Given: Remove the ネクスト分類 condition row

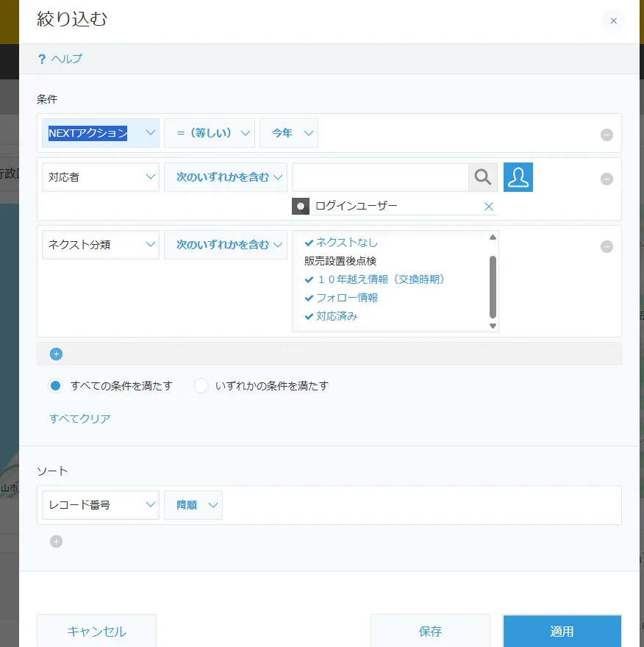Looking at the screenshot, I should [x=607, y=246].
